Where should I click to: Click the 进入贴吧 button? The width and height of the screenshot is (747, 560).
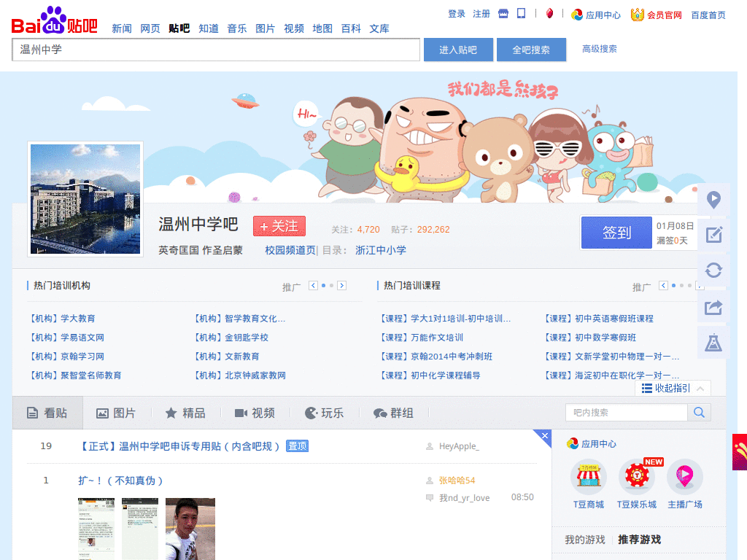(x=458, y=50)
